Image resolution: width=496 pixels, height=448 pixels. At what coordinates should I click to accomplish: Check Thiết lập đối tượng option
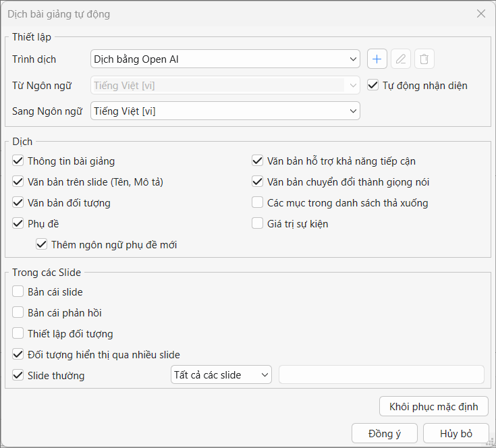(18, 333)
